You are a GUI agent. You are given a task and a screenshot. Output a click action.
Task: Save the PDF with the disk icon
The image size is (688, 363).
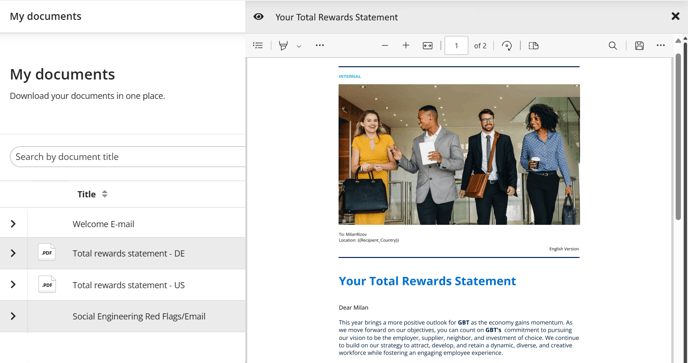click(x=639, y=46)
